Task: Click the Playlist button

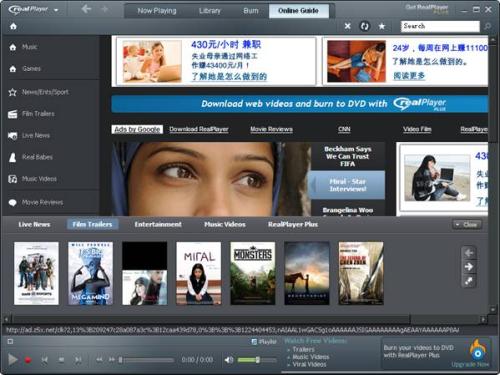Action: pos(264,342)
